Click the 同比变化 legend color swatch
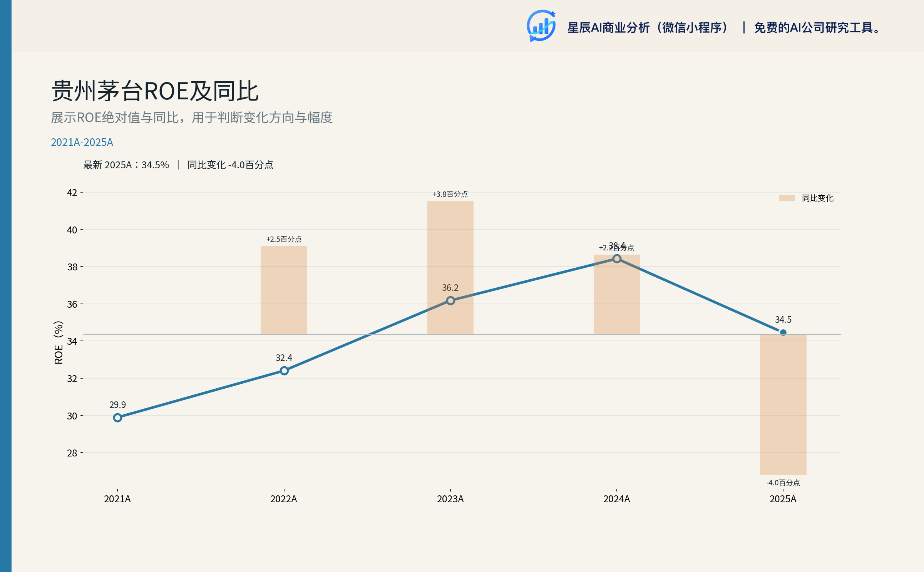Image resolution: width=924 pixels, height=572 pixels. 787,198
